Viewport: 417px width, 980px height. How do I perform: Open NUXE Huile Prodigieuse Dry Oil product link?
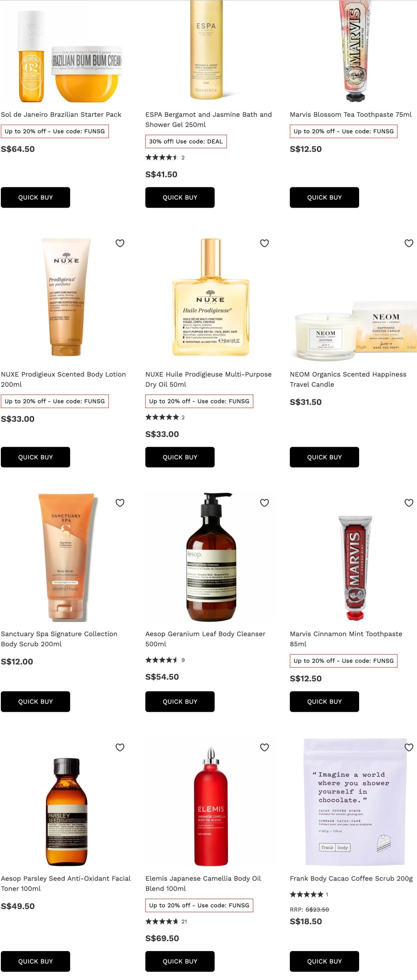click(x=208, y=379)
